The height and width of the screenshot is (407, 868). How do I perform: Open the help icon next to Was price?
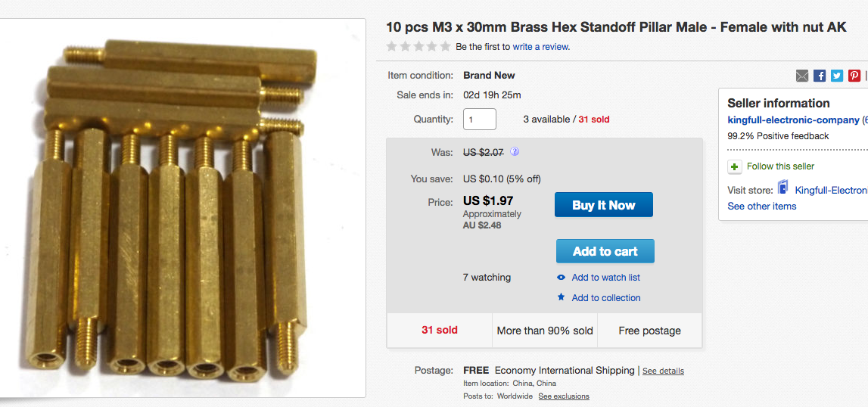[515, 151]
